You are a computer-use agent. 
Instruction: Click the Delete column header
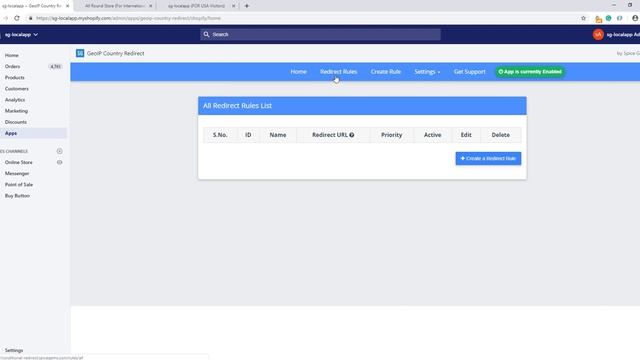point(500,135)
